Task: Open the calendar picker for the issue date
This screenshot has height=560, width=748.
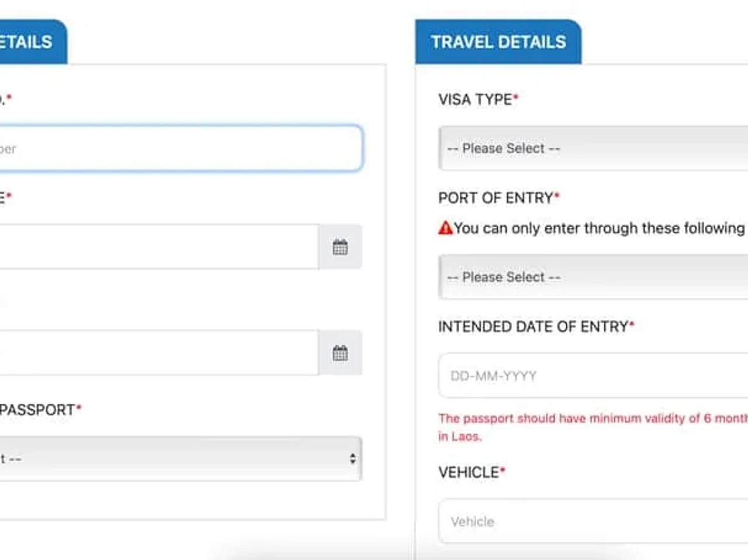Action: [x=340, y=247]
